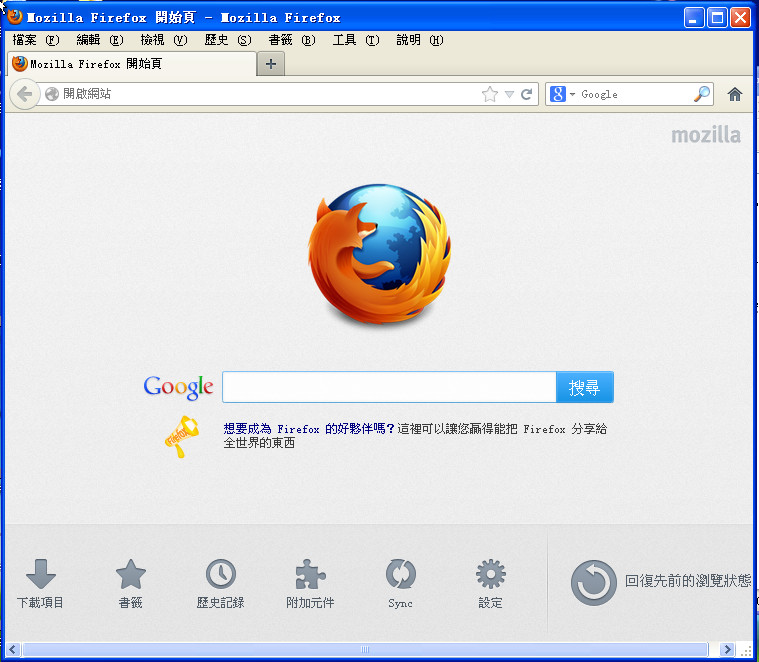Viewport: 759px width, 662px height.
Task: Close the Firefox window
Action: tap(741, 18)
